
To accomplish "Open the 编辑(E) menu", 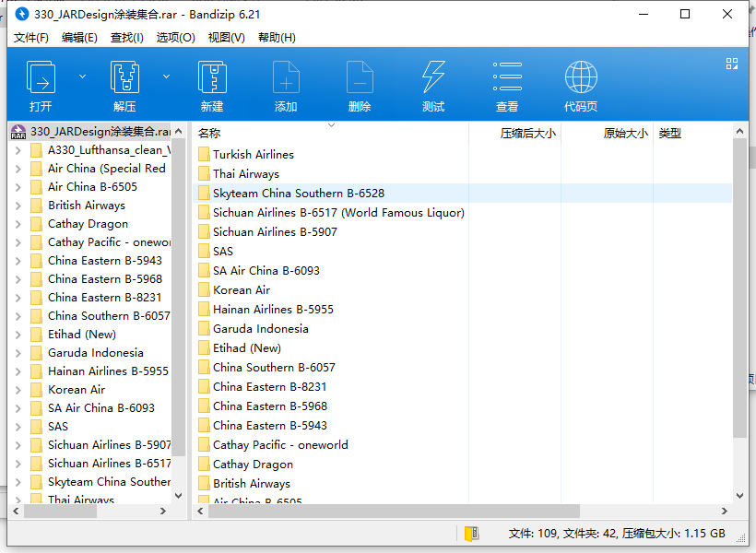I will [79, 38].
